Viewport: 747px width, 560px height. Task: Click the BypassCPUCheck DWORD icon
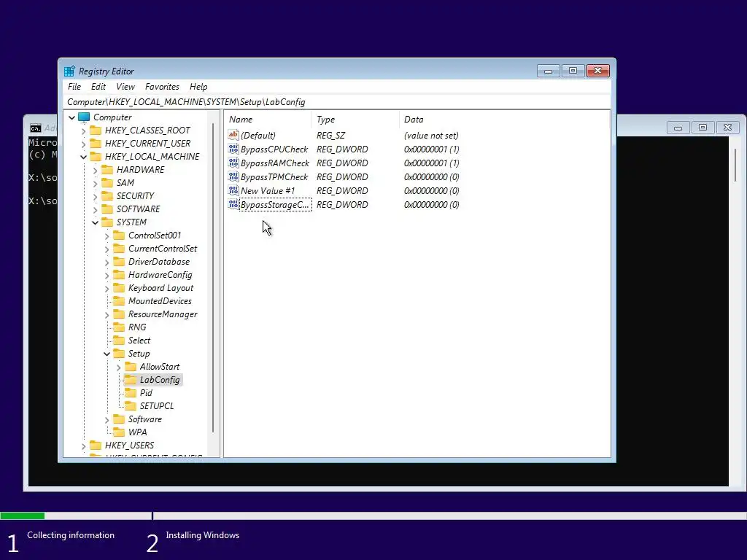pos(233,149)
